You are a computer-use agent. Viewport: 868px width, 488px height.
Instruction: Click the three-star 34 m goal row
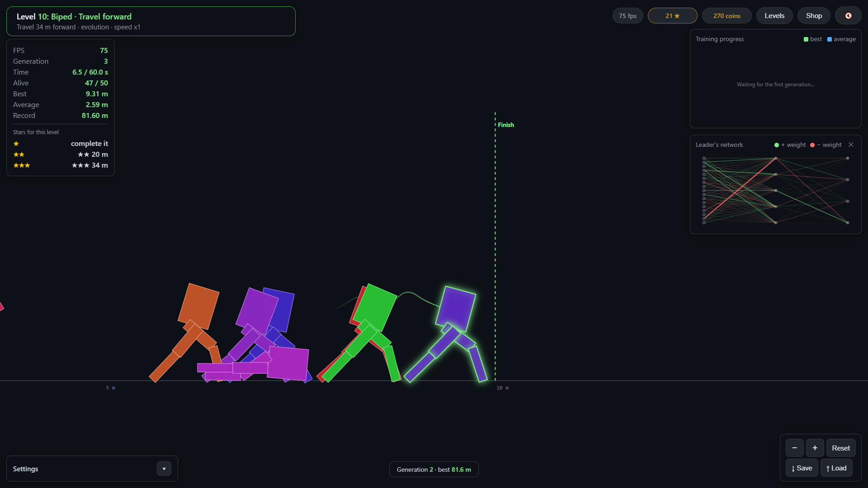click(x=61, y=165)
